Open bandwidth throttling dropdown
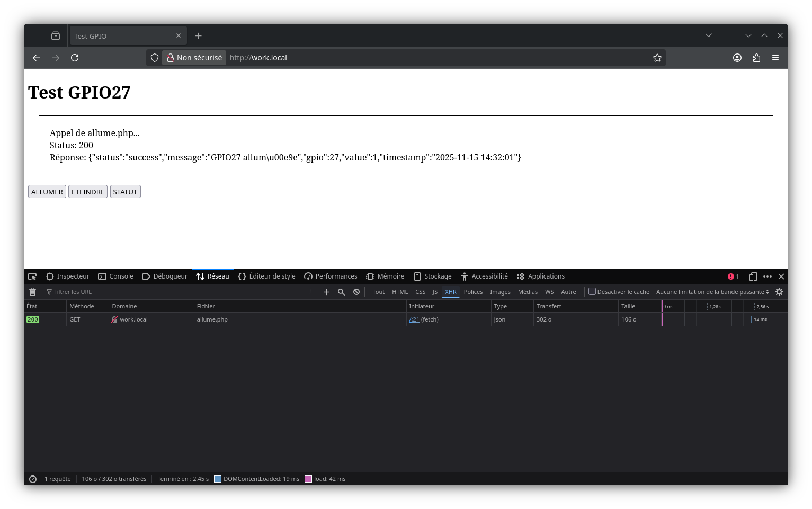The height and width of the screenshot is (509, 812). (712, 292)
